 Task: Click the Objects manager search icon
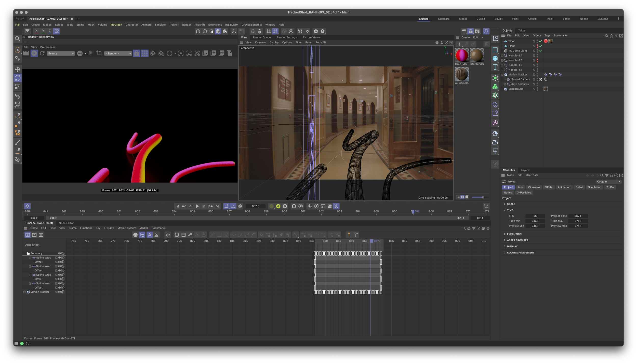tap(606, 36)
